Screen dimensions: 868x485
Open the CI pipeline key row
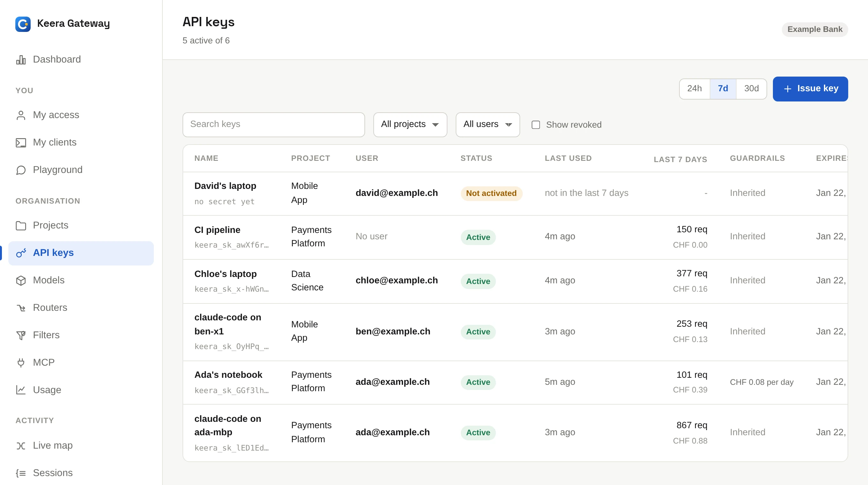tap(515, 237)
